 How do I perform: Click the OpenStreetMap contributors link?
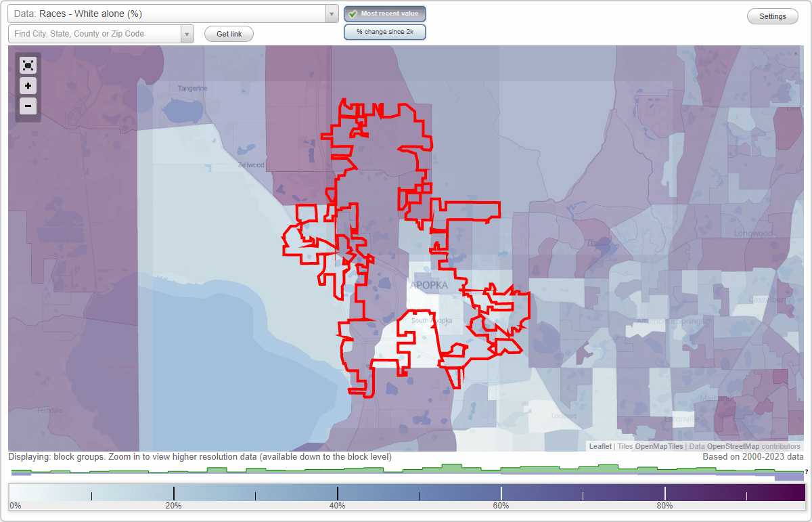click(734, 446)
